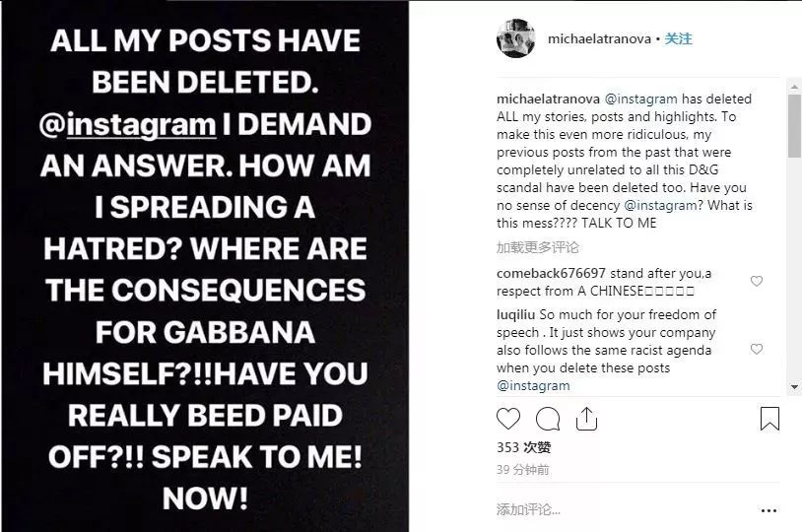
Task: Like the post with the heart icon
Action: click(508, 419)
